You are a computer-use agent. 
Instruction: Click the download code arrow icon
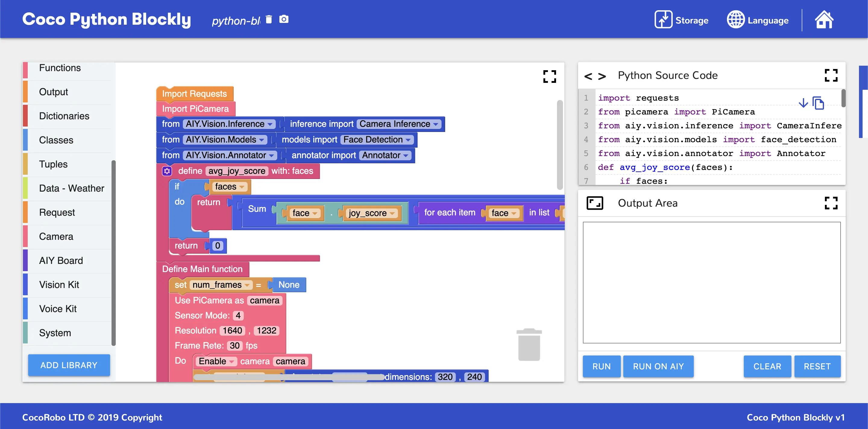(803, 103)
